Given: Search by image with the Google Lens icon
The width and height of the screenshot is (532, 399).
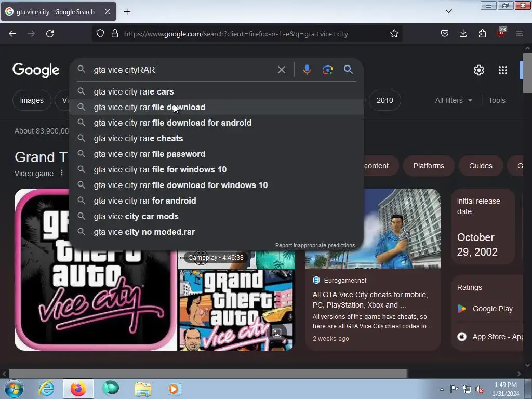Looking at the screenshot, I should 327,70.
